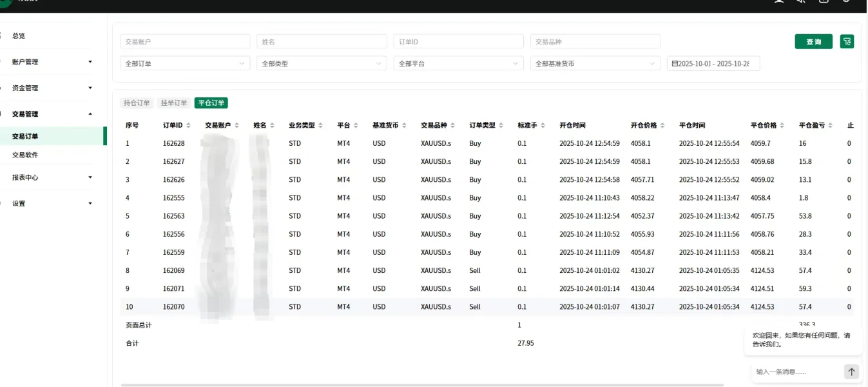
Task: Expand the 账户管理 sidebar menu
Action: [x=52, y=62]
